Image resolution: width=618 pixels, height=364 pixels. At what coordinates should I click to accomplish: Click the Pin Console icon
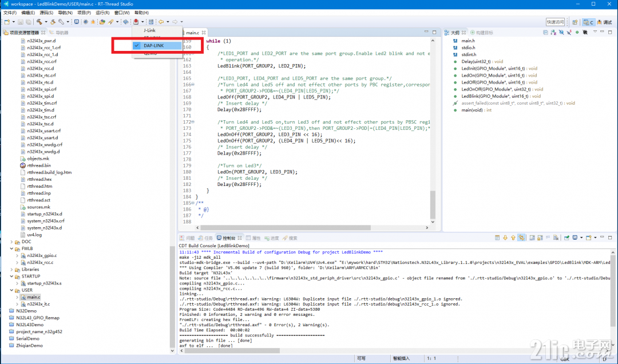[x=566, y=238]
